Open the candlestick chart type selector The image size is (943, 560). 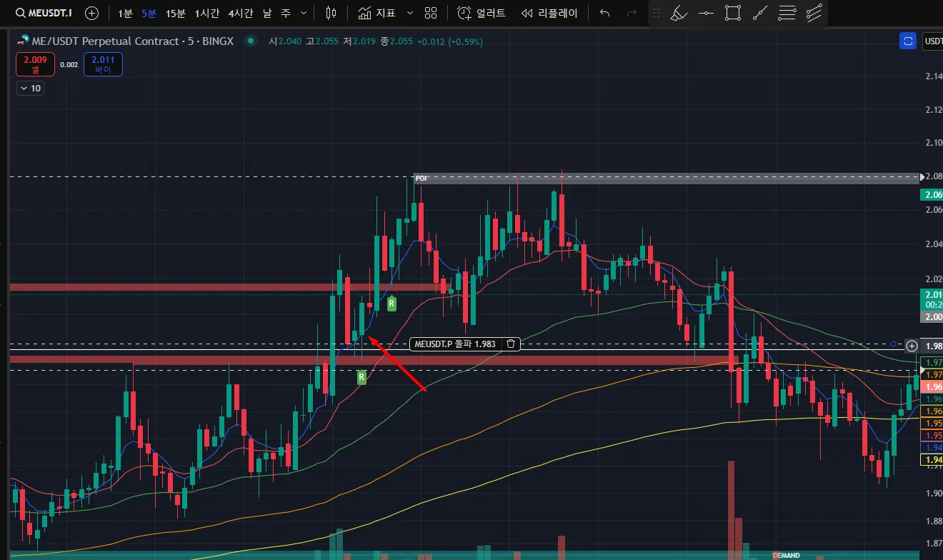330,13
